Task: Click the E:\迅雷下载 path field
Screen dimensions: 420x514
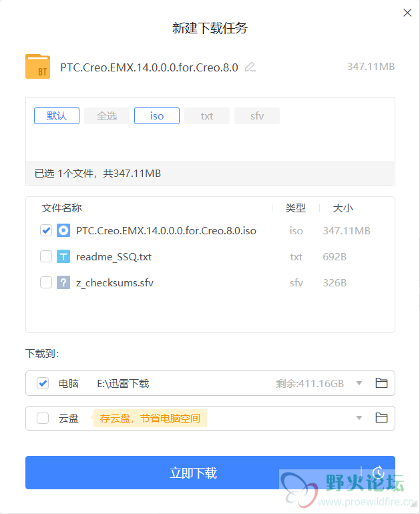Action: (123, 383)
